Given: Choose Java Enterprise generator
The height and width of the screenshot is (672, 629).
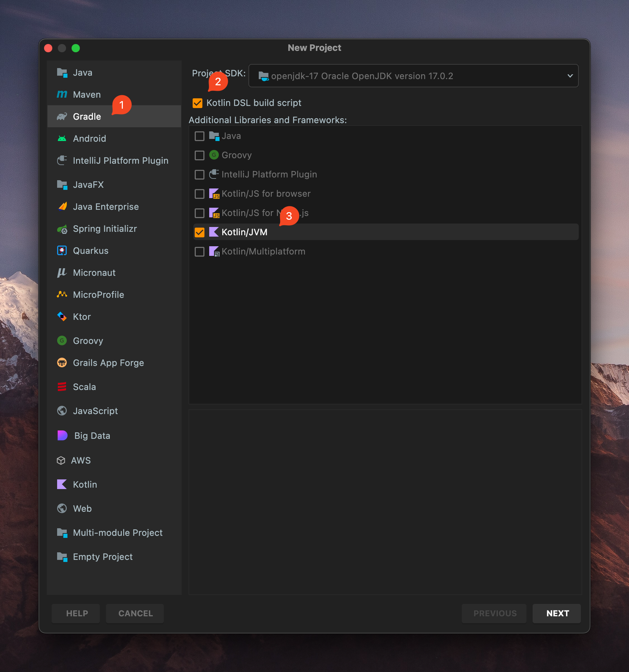Looking at the screenshot, I should [x=114, y=207].
